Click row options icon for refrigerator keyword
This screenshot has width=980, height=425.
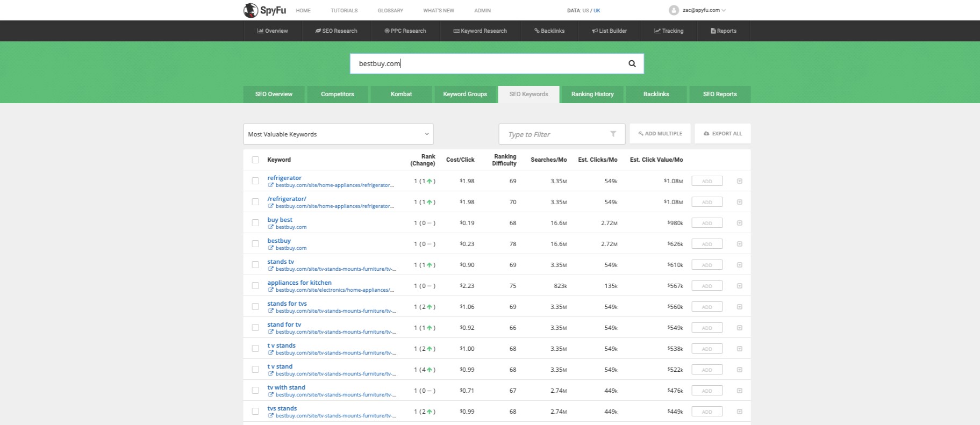coord(739,181)
